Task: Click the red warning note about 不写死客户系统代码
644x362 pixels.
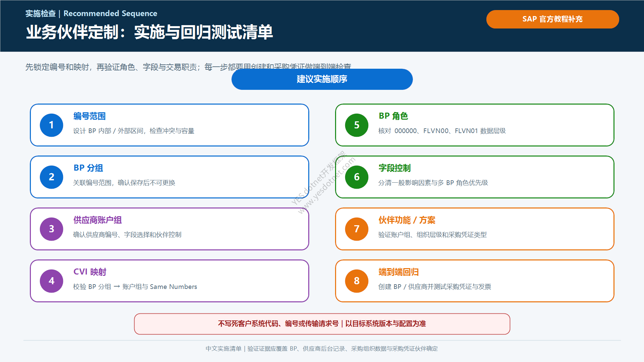Action: (x=322, y=324)
